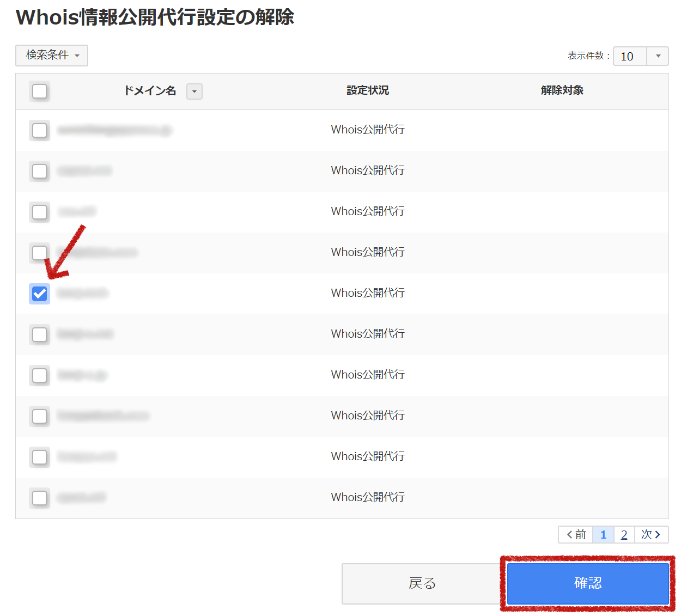Click the 前 previous page button

576,535
